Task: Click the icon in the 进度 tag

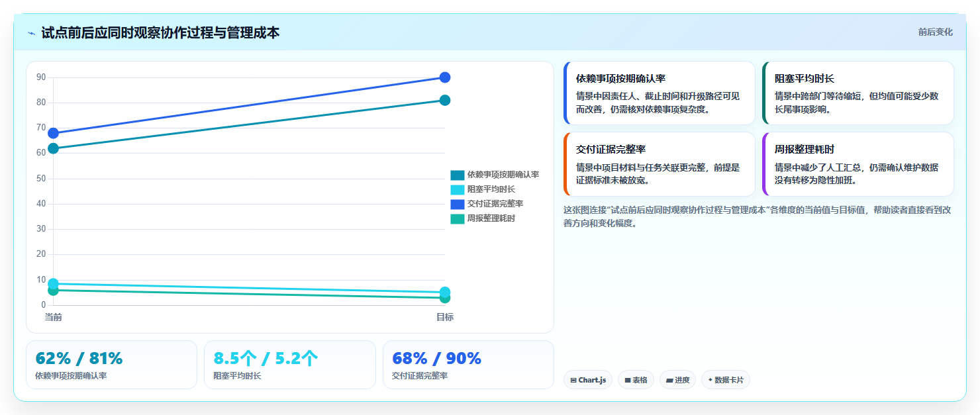Action: pyautogui.click(x=669, y=381)
